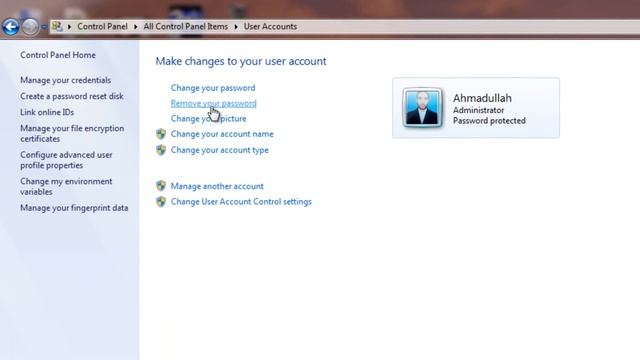640x360 pixels.
Task: Open Change my environment variables
Action: click(66, 187)
